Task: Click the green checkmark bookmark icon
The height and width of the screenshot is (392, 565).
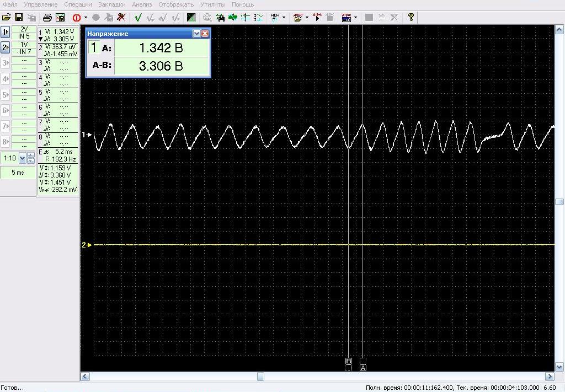Action: point(137,17)
